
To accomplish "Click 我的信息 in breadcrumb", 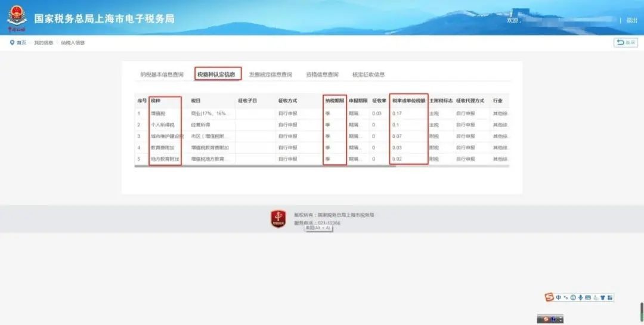I will (43, 42).
